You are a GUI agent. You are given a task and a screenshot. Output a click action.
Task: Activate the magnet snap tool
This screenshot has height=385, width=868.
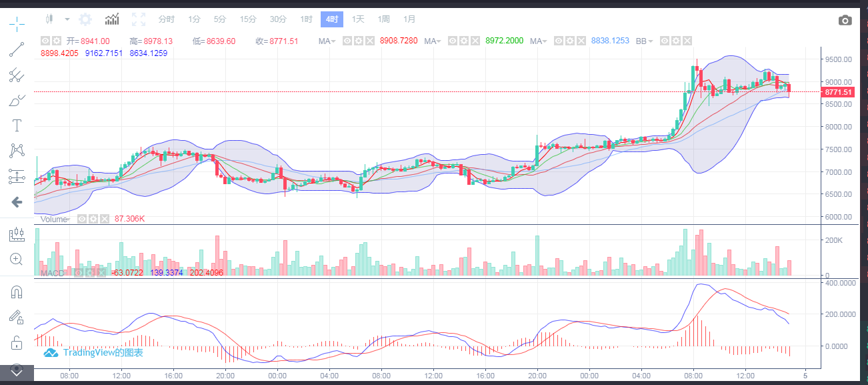17,292
